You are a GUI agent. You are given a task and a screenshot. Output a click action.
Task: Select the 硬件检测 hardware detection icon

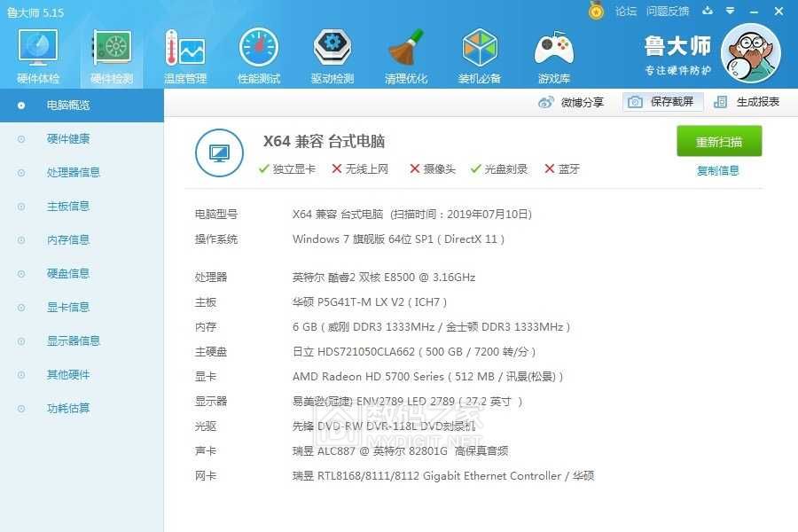112,56
